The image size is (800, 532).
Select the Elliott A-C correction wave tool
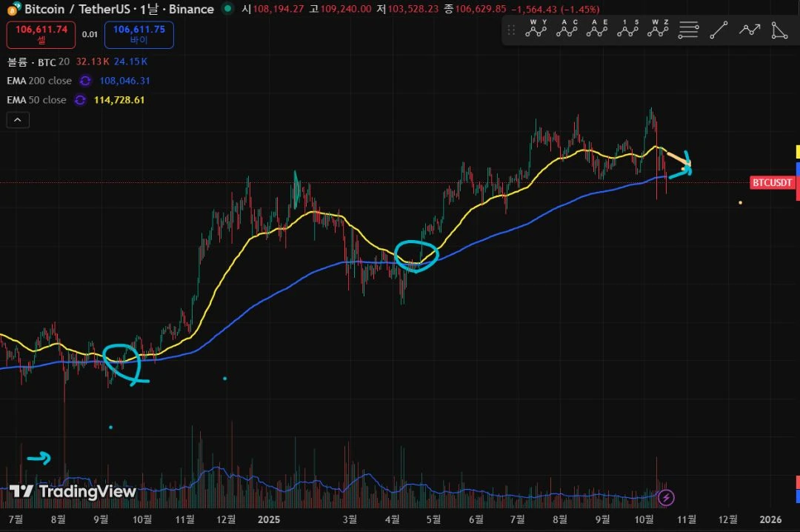click(567, 29)
